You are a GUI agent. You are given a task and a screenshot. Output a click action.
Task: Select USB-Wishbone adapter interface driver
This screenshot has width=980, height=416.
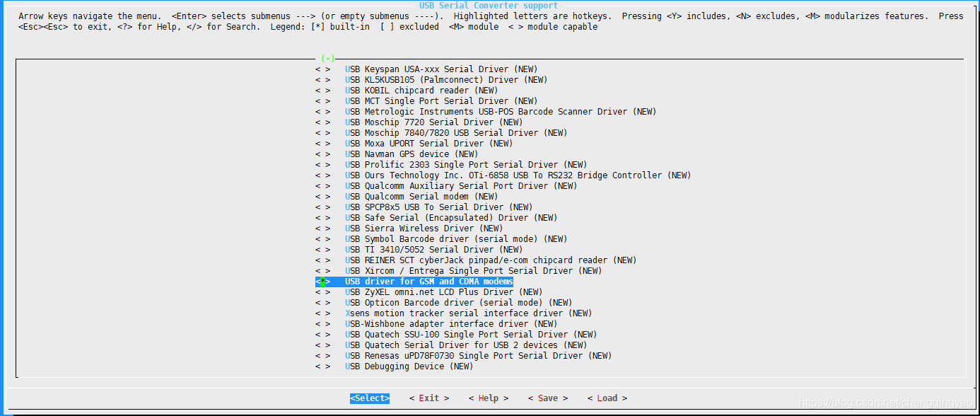tap(451, 324)
